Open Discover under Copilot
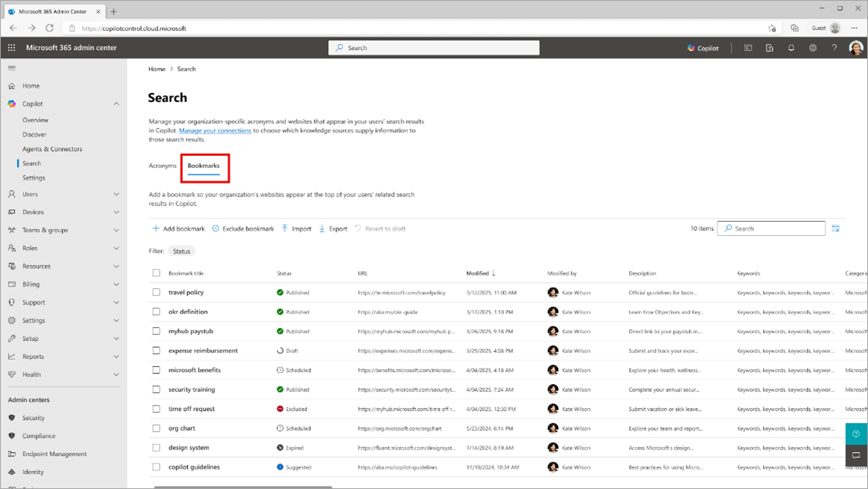 click(x=34, y=135)
